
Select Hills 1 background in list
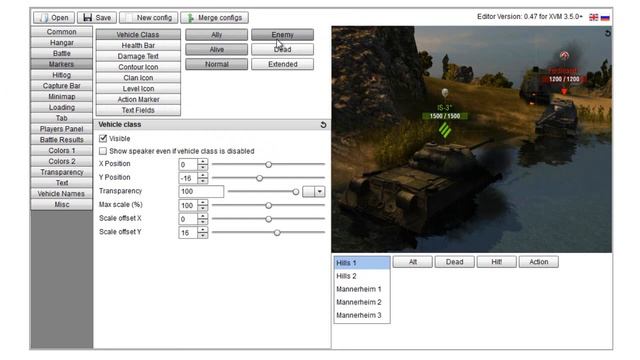click(x=362, y=263)
